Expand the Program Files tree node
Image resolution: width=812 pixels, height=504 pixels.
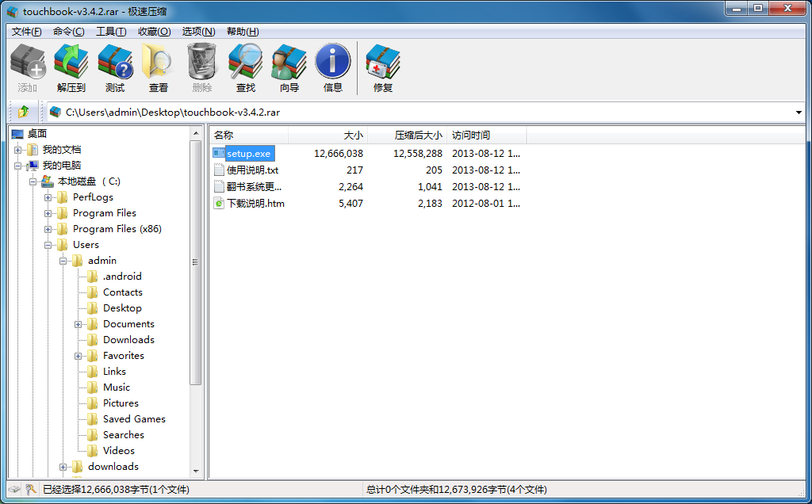click(48, 213)
